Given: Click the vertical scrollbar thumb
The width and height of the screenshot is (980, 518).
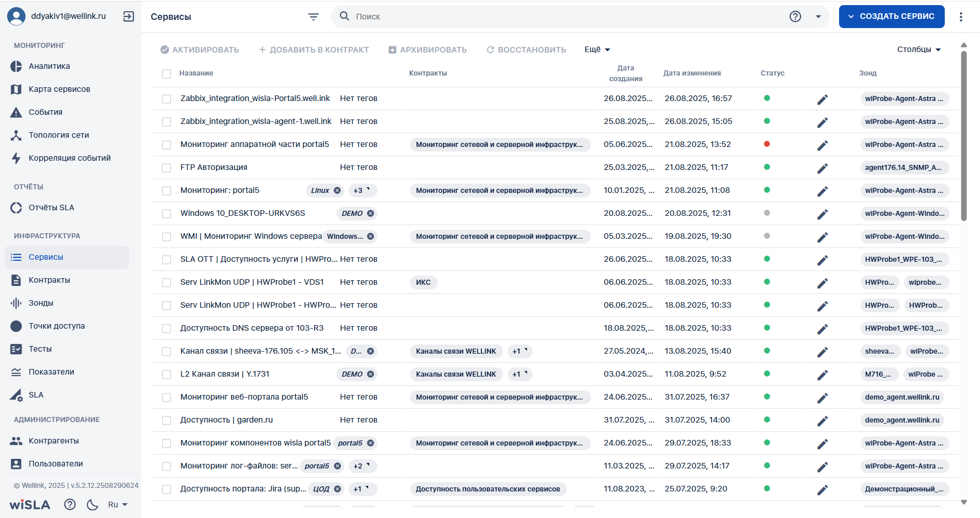Looking at the screenshot, I should (964, 136).
